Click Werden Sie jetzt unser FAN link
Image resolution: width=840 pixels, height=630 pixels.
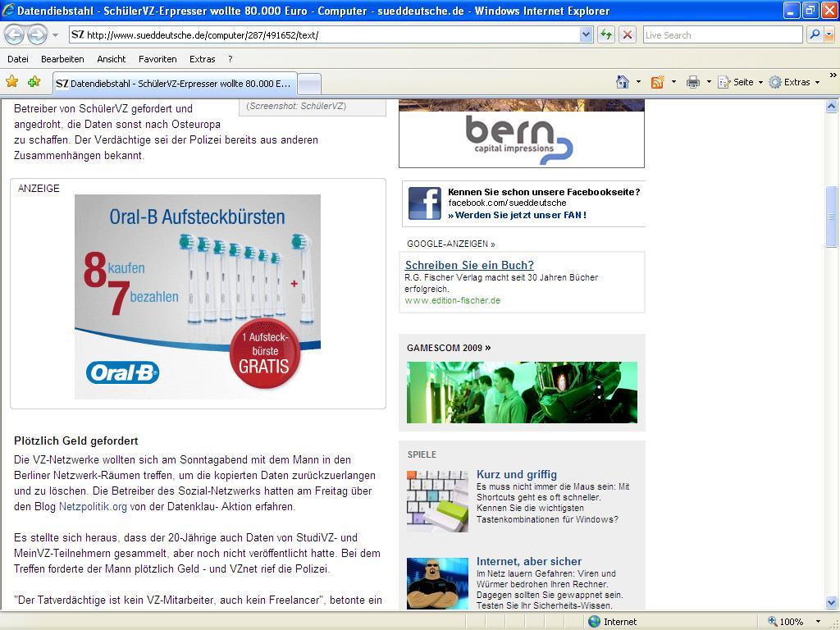pos(518,215)
